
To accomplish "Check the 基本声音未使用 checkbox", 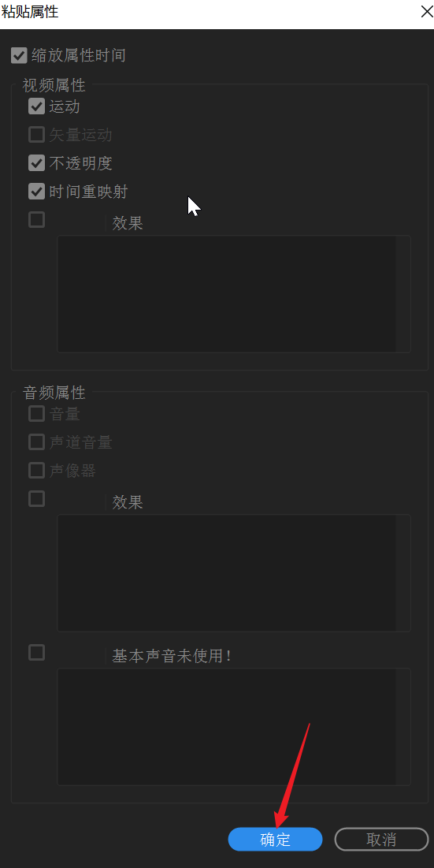I will point(36,653).
